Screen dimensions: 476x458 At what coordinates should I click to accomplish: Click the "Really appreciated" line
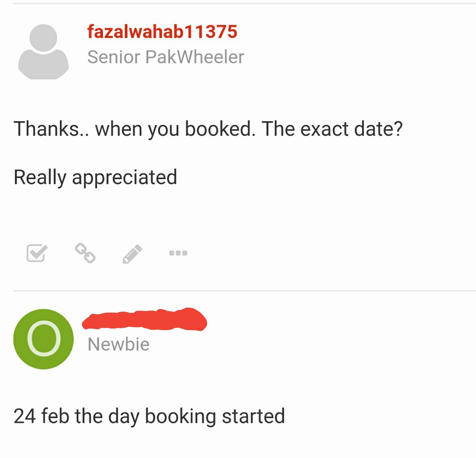click(x=95, y=177)
